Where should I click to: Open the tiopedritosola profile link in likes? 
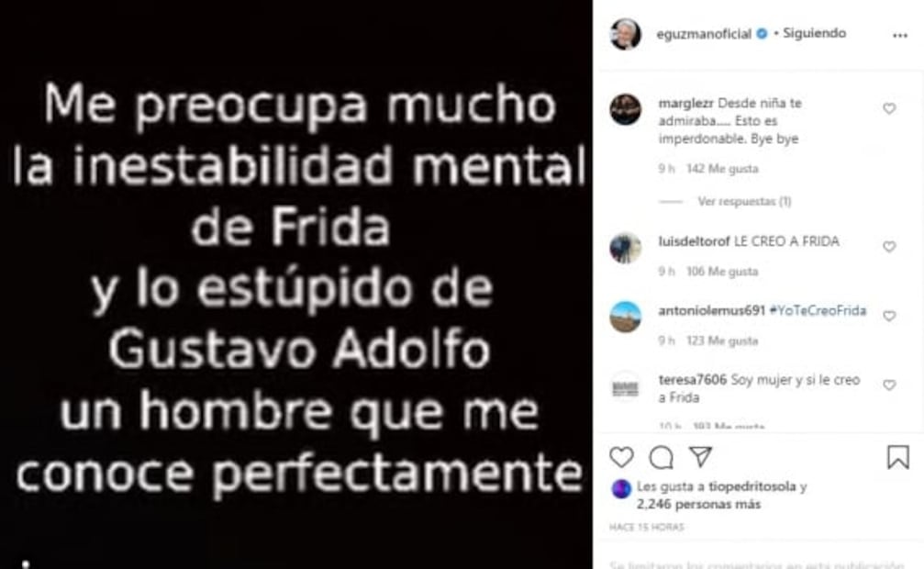coord(751,486)
